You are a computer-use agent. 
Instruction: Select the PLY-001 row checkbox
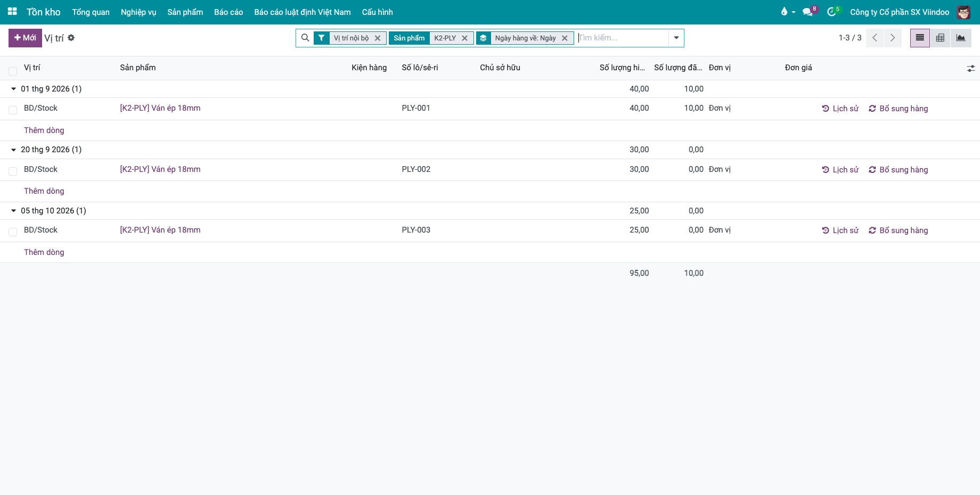[13, 110]
